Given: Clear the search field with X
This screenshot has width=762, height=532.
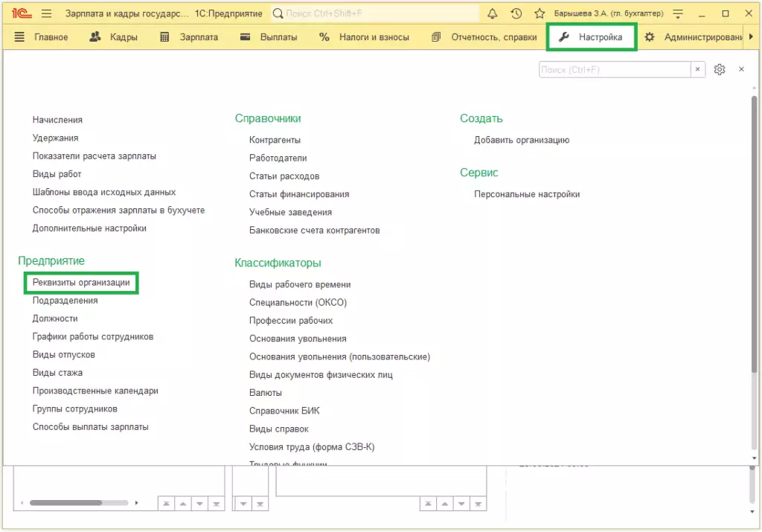Looking at the screenshot, I should click(697, 69).
